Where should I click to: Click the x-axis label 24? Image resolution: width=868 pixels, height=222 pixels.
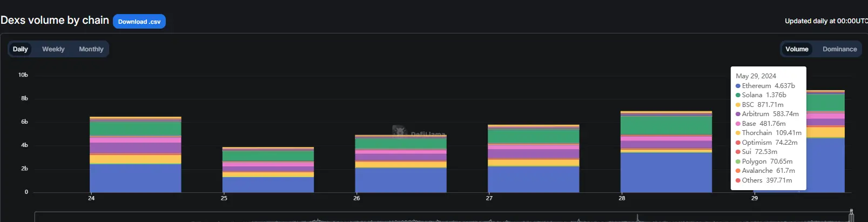pos(91,198)
